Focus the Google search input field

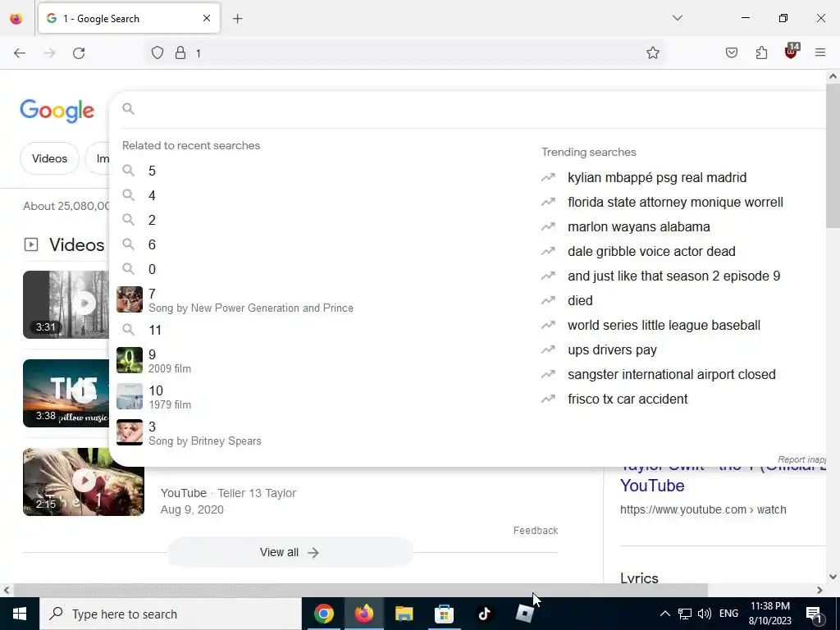click(477, 109)
